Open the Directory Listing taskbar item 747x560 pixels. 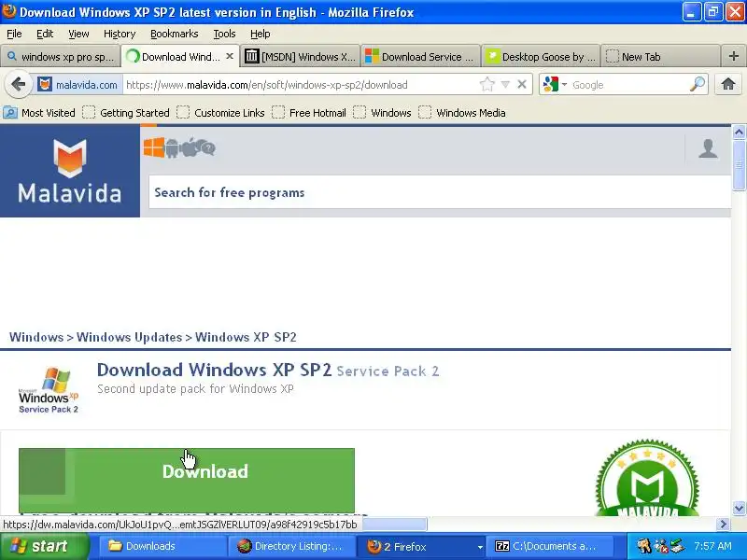[291, 546]
